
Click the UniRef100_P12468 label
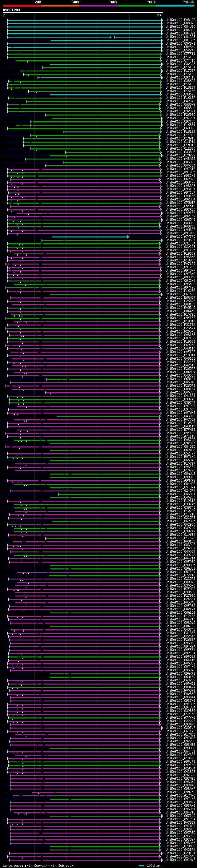[180, 616]
